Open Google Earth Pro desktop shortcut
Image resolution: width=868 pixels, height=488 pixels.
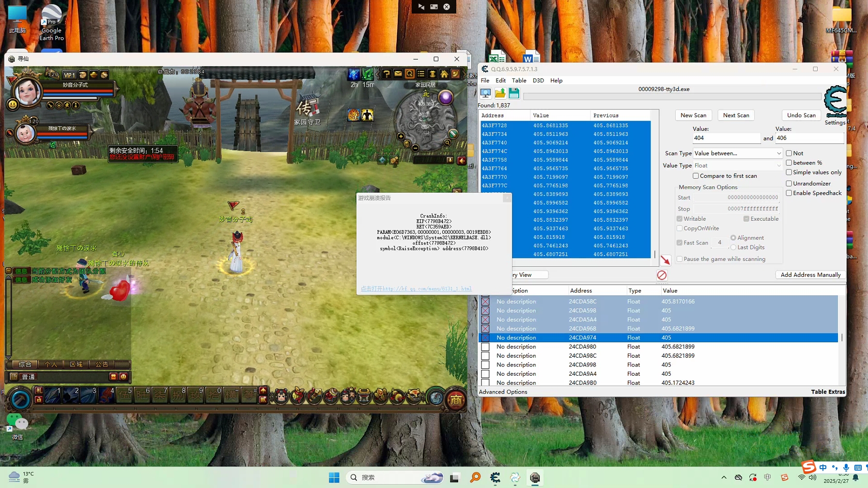51,23
